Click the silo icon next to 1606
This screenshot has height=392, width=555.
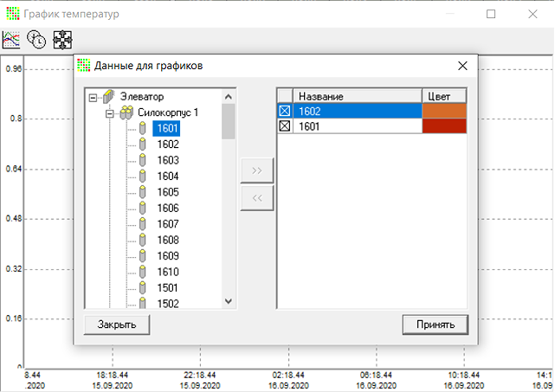[143, 208]
